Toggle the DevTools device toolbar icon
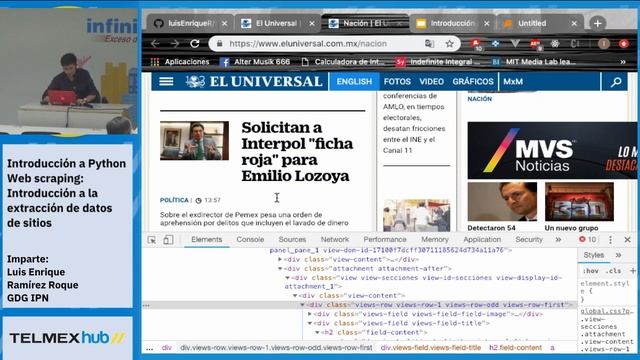The height and width of the screenshot is (360, 640). point(168,240)
